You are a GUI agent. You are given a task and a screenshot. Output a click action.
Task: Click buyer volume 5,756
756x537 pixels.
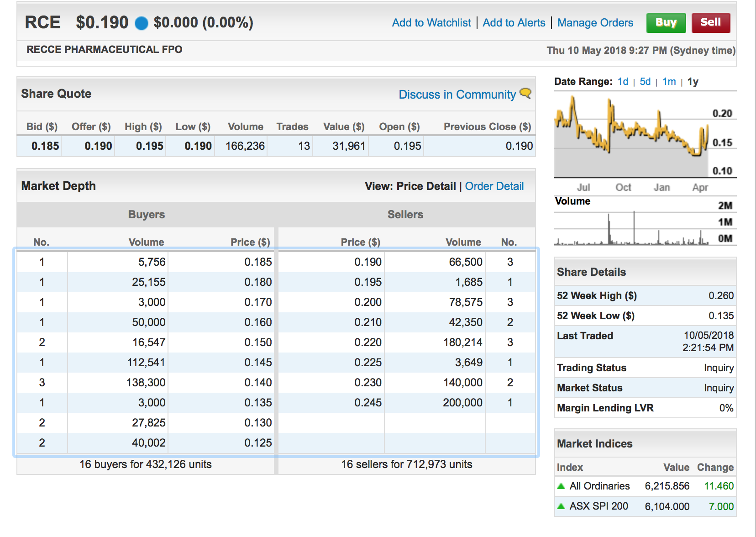click(152, 262)
